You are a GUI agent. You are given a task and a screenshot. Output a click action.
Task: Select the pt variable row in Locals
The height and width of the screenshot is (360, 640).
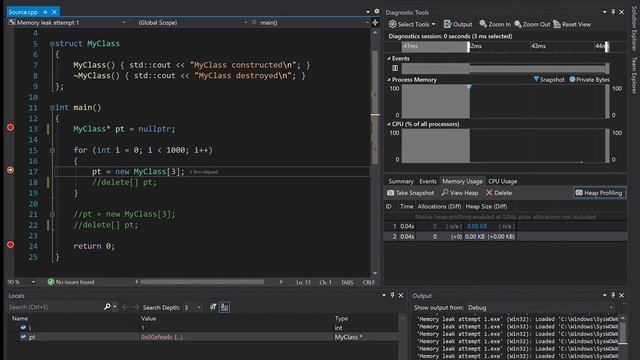pos(202,337)
